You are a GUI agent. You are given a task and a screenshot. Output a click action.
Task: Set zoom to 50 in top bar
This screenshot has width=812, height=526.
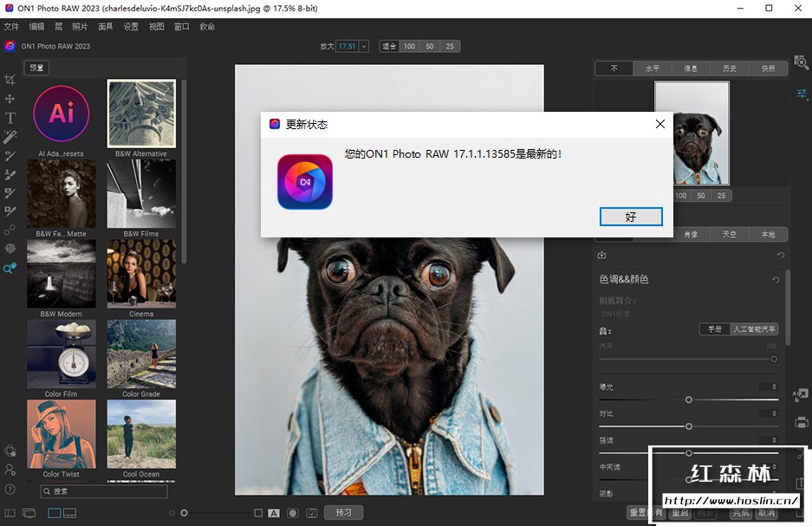(429, 46)
